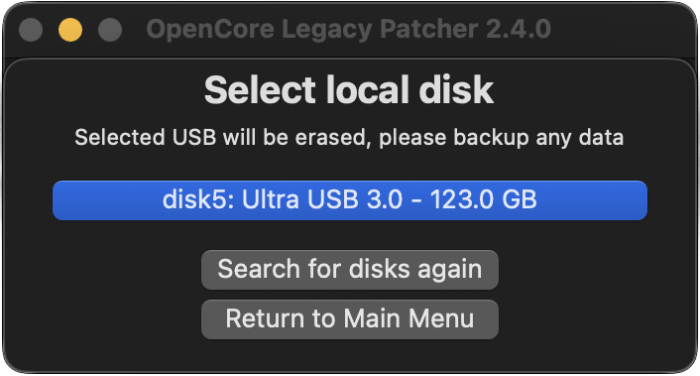Click the version number 2.4.0 in title
The image size is (700, 376).
point(518,29)
